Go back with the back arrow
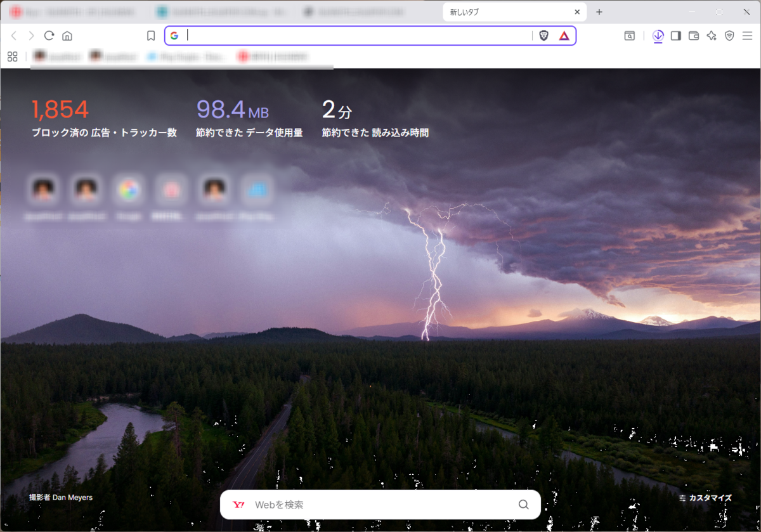The width and height of the screenshot is (761, 532). [14, 36]
